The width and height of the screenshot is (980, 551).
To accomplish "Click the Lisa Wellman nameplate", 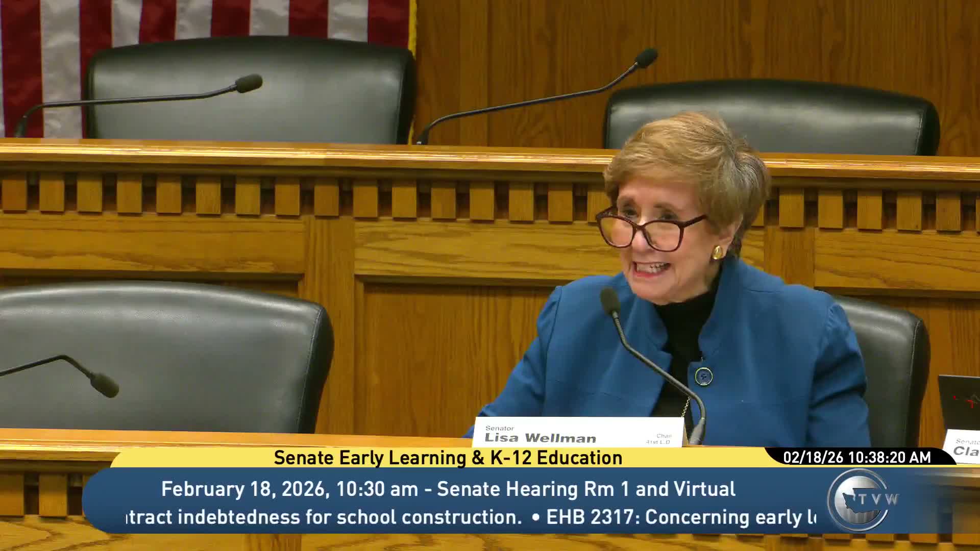I will coord(579,432).
